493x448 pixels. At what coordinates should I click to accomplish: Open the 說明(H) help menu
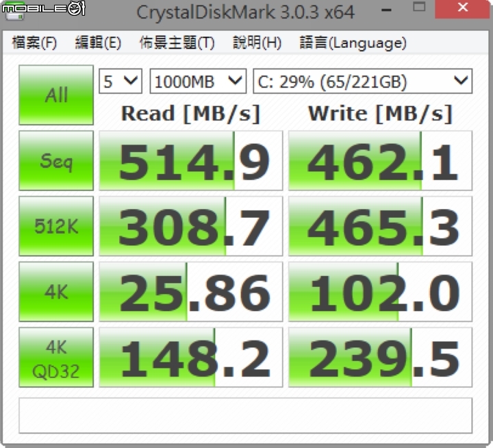click(x=257, y=42)
